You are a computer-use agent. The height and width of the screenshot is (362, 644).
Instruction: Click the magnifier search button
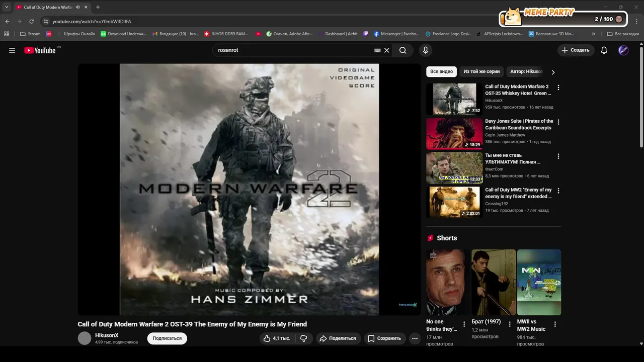tap(403, 50)
